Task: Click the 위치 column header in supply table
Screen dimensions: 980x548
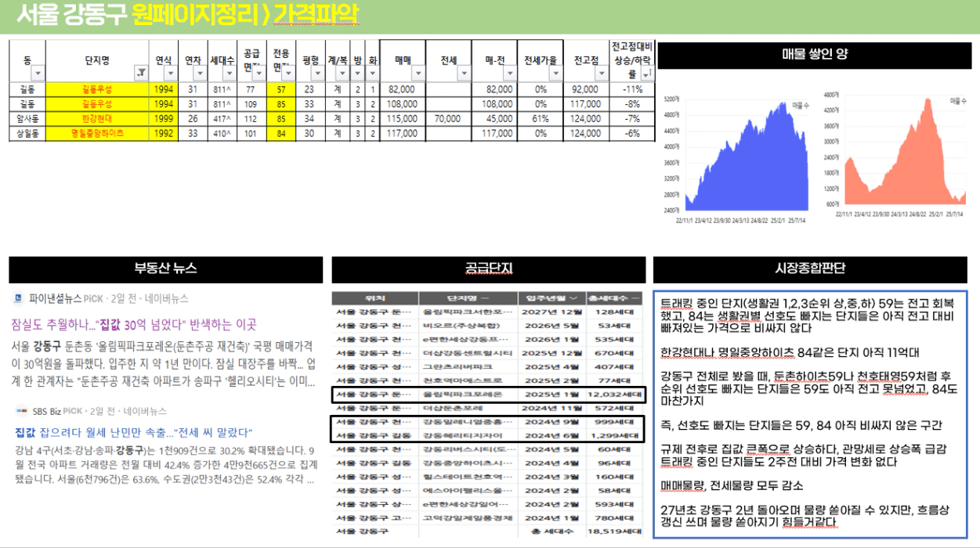Action: coord(374,298)
